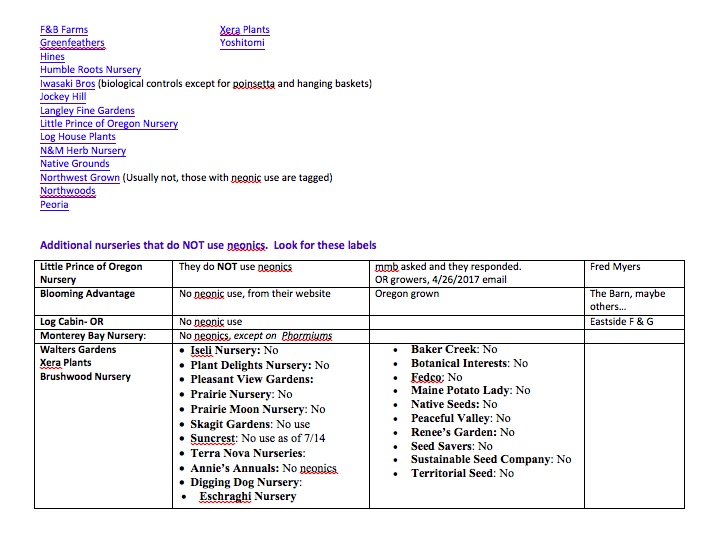Click the 'Blooming Advantage' table cell
Viewport: 722px width, 541px height.
(x=104, y=302)
